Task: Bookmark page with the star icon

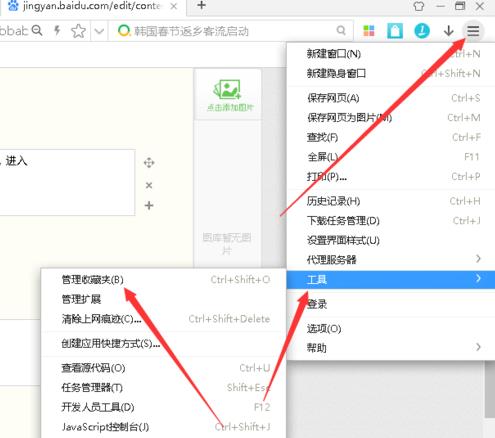Action: coord(78,31)
